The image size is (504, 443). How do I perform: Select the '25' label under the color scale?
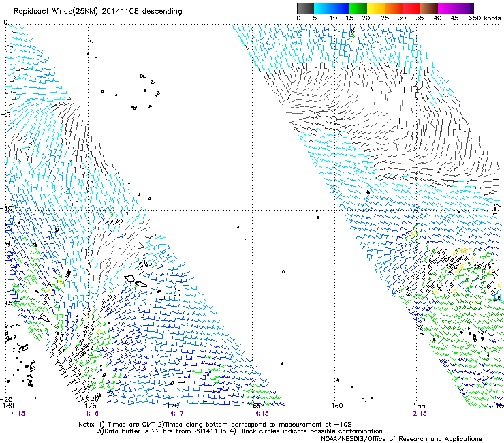tap(385, 18)
